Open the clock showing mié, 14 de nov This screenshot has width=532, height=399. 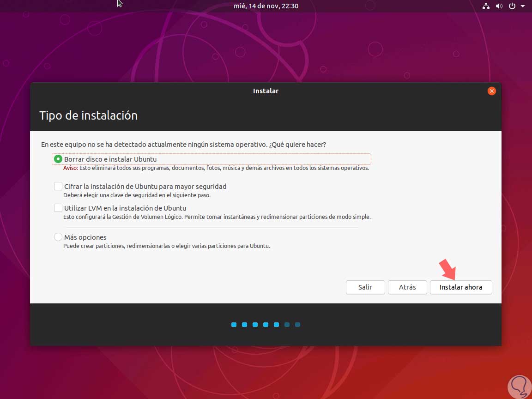(x=266, y=6)
